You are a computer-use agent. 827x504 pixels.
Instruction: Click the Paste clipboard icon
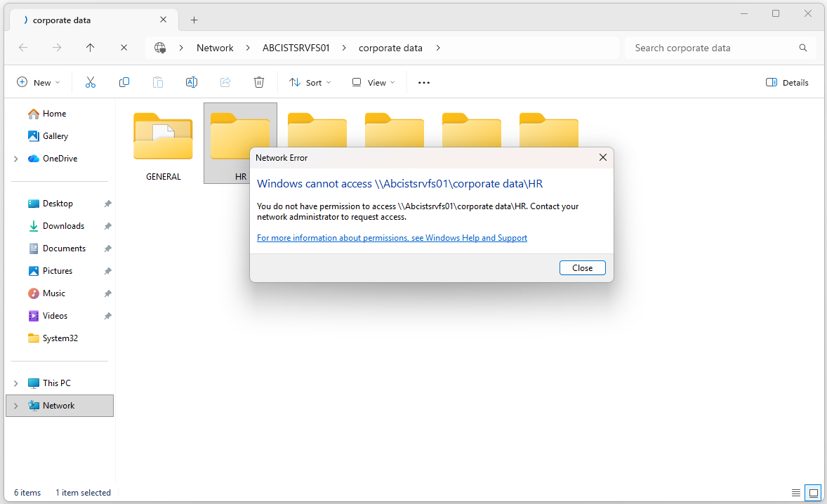158,82
